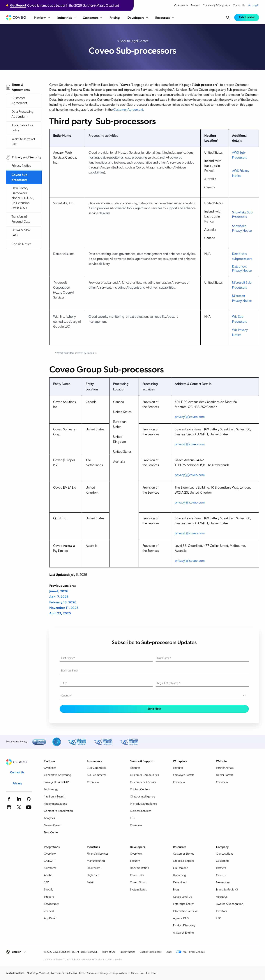
Task: Open Coveo's GitHub icon in footer
Action: (29, 799)
